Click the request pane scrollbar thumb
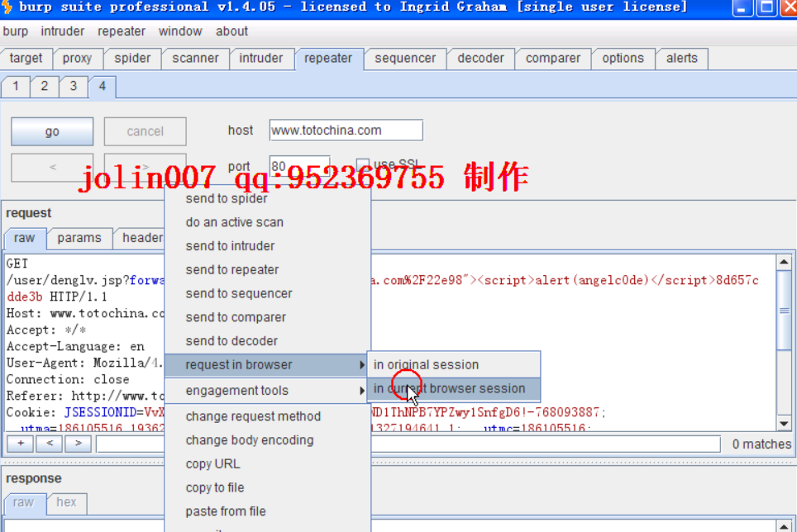This screenshot has height=532, width=797. pos(784,310)
